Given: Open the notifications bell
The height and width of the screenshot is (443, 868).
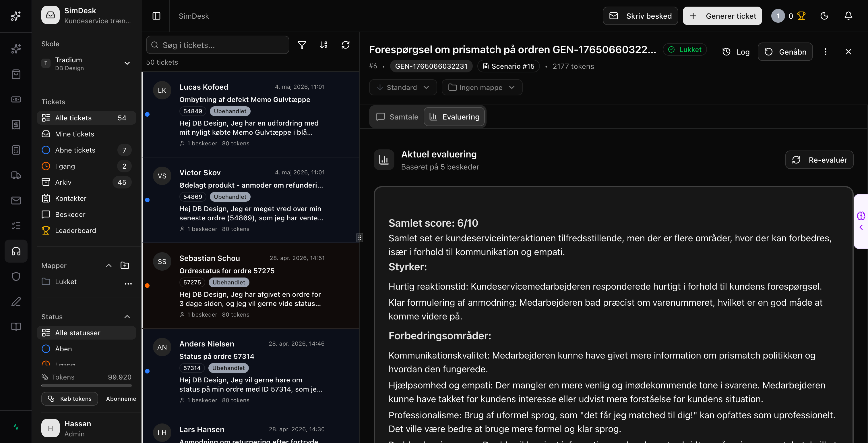Looking at the screenshot, I should 848,16.
